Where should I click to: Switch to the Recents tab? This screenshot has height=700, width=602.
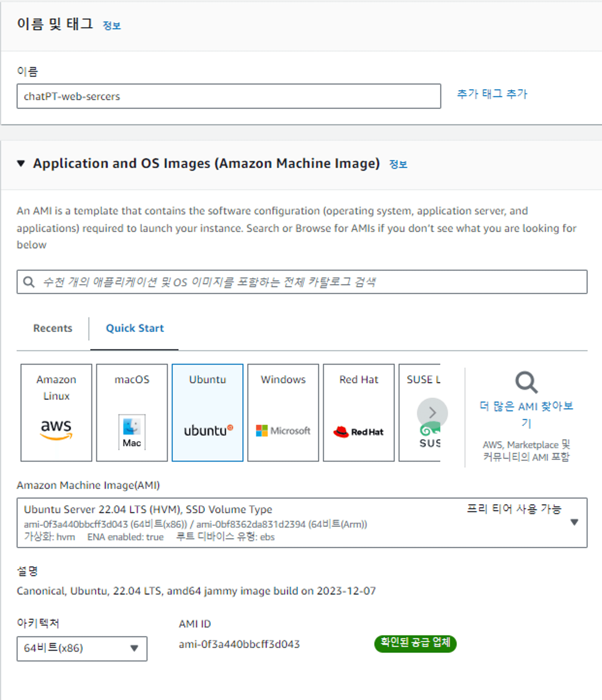click(x=53, y=328)
